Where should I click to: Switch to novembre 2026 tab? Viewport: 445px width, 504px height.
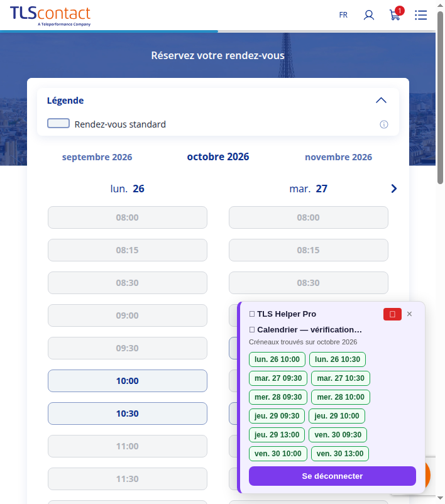pos(338,157)
